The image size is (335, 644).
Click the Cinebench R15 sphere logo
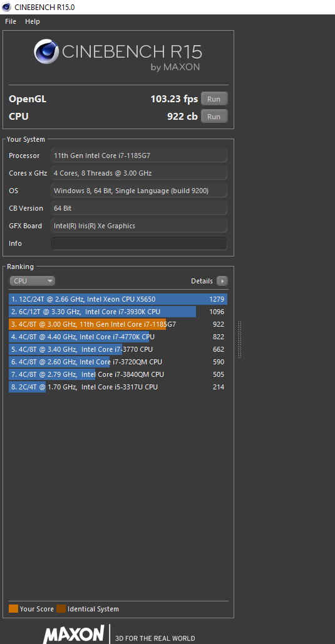pos(46,51)
